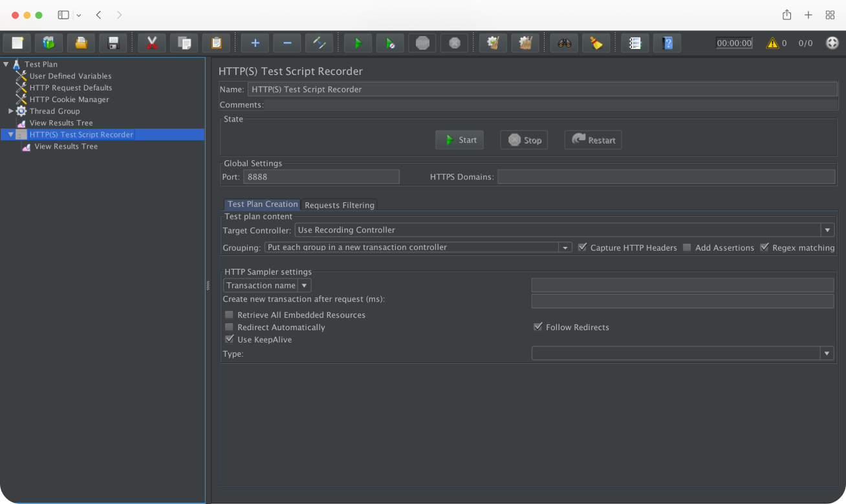Click the green Start run toolbar icon
Screen dimensions: 846x504
point(358,43)
